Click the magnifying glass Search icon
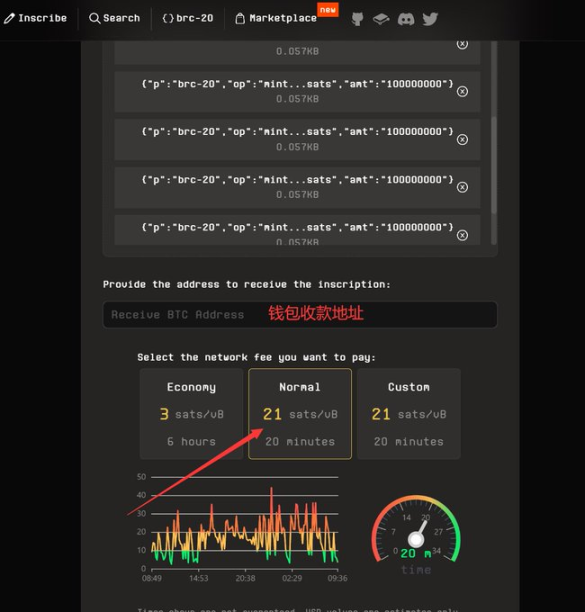The width and height of the screenshot is (585, 612). click(94, 18)
